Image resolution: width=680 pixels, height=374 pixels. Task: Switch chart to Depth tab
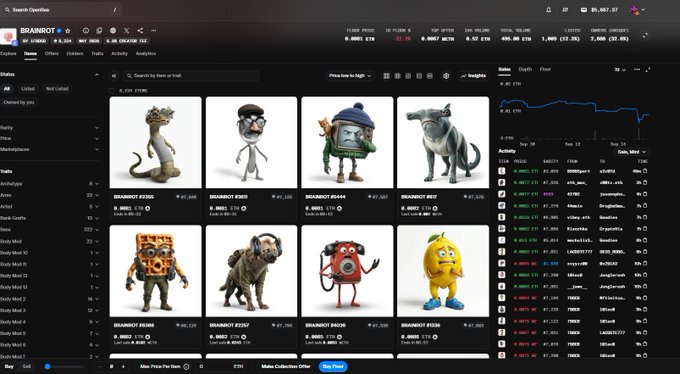[525, 69]
